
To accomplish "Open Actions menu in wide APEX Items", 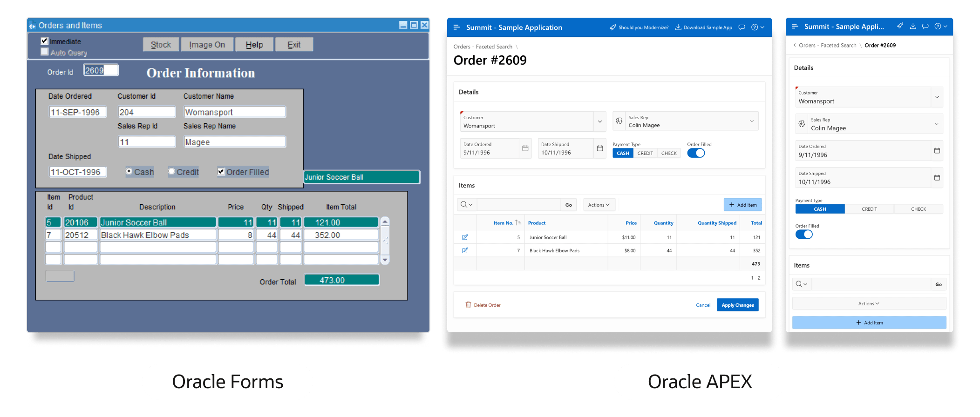I will pyautogui.click(x=599, y=205).
